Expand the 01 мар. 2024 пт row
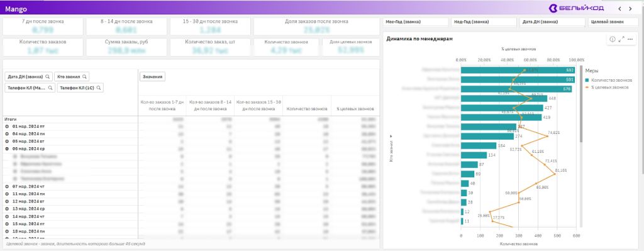The image size is (644, 251). point(6,126)
